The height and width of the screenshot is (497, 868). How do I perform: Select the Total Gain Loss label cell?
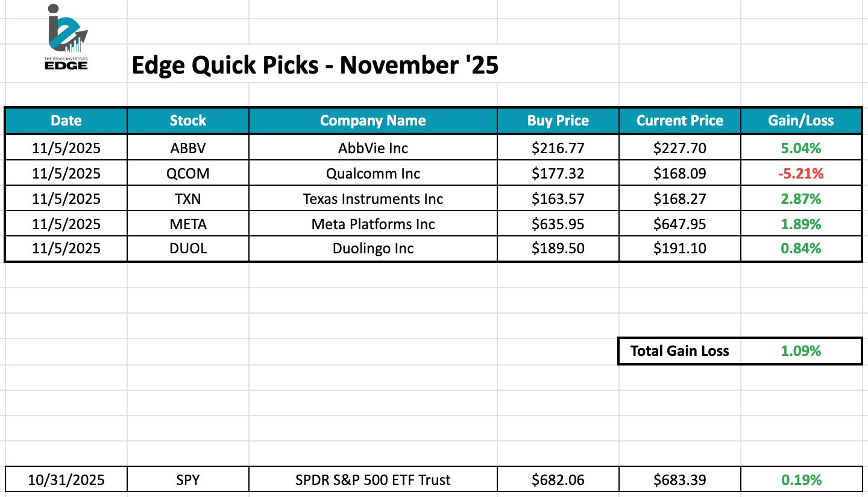point(679,351)
